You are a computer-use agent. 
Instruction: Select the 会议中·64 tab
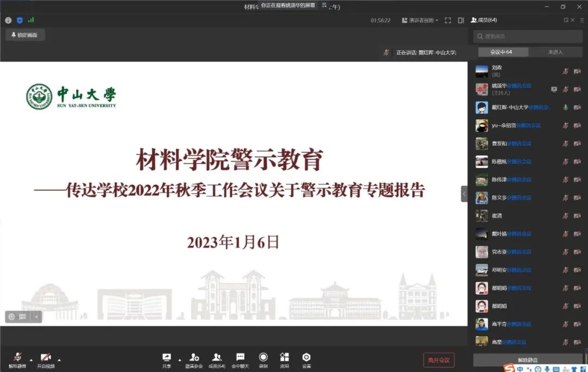click(x=501, y=52)
